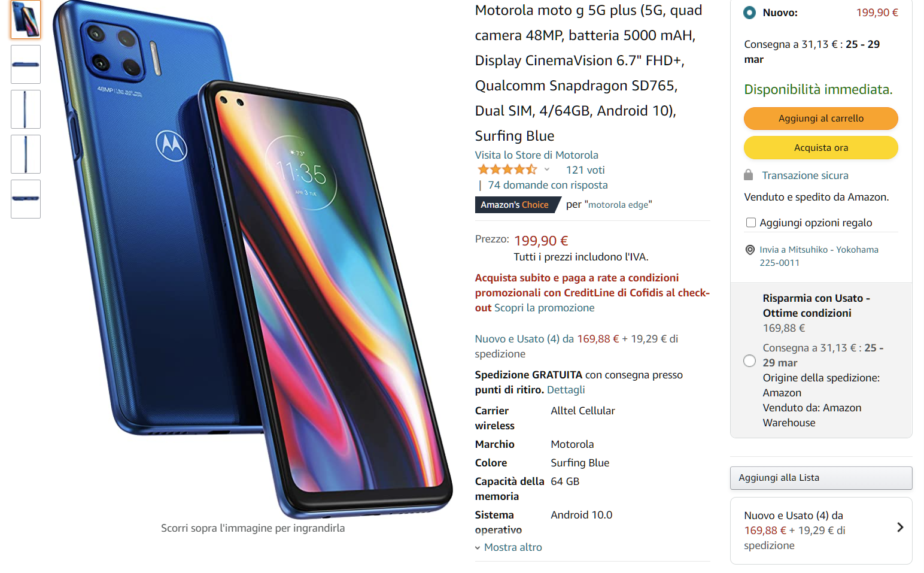The width and height of the screenshot is (924, 573).
Task: Enable the Aggiungi opzioni regalo checkbox
Action: tap(750, 223)
